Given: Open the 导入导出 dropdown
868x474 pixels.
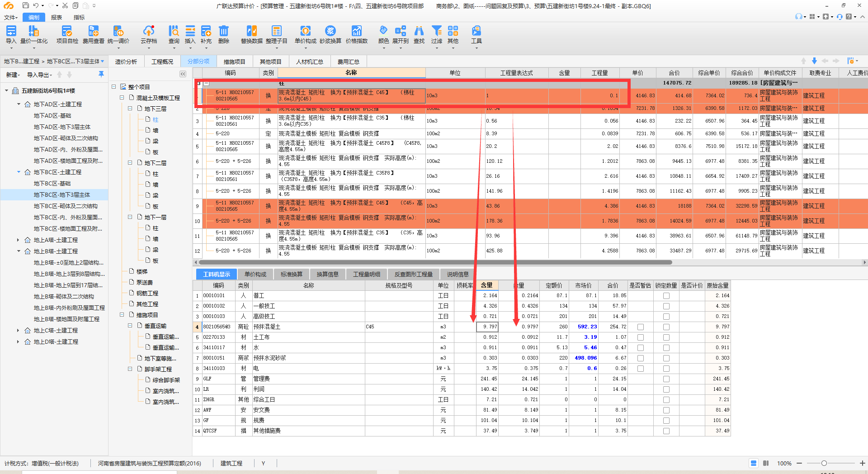Looking at the screenshot, I should (40, 75).
